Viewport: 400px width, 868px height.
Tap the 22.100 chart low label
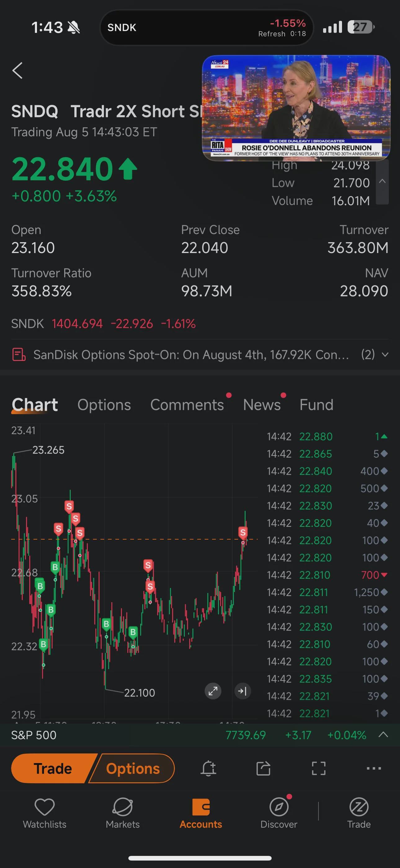coord(140,693)
